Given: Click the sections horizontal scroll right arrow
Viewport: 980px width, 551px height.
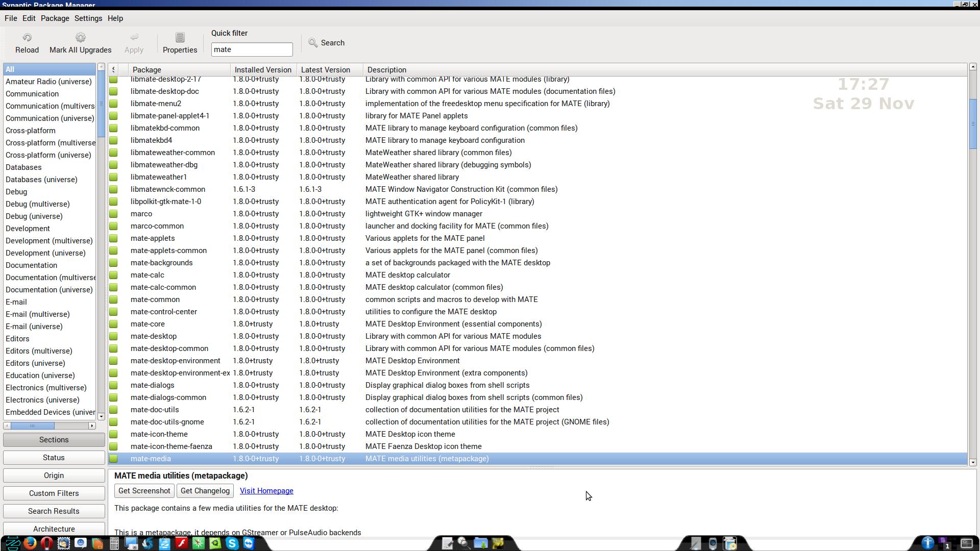Looking at the screenshot, I should [92, 425].
